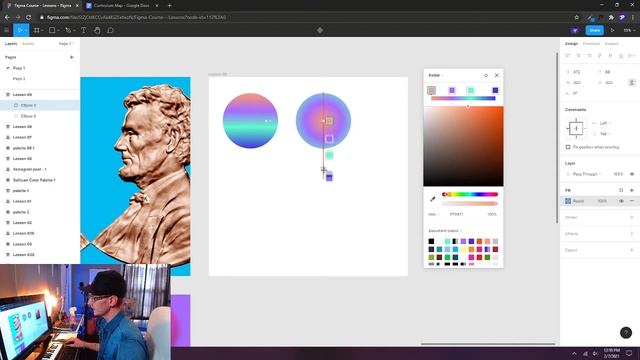Select the mint green gradient stop
This screenshot has height=360, width=640.
click(x=471, y=90)
